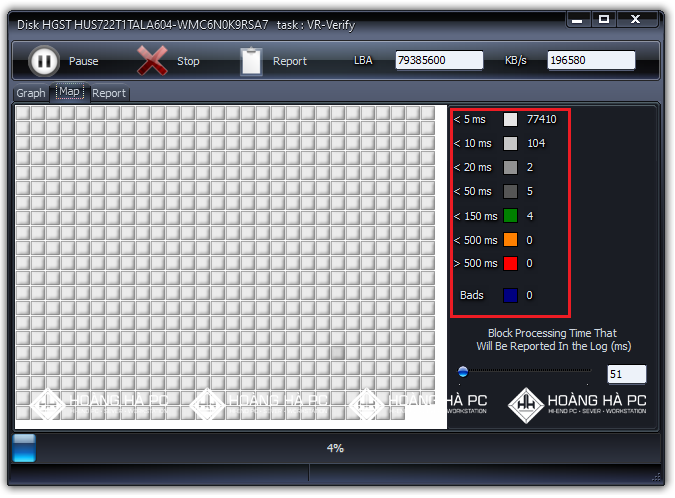Click the log threshold field showing 51
Image resolution: width=675 pixels, height=498 pixels.
click(x=626, y=374)
